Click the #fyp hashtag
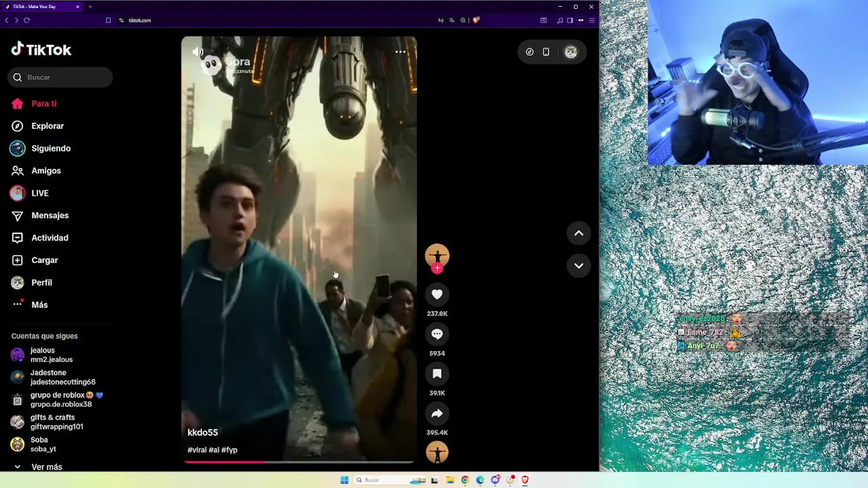Screen dimensions: 868x488 (x=229, y=450)
